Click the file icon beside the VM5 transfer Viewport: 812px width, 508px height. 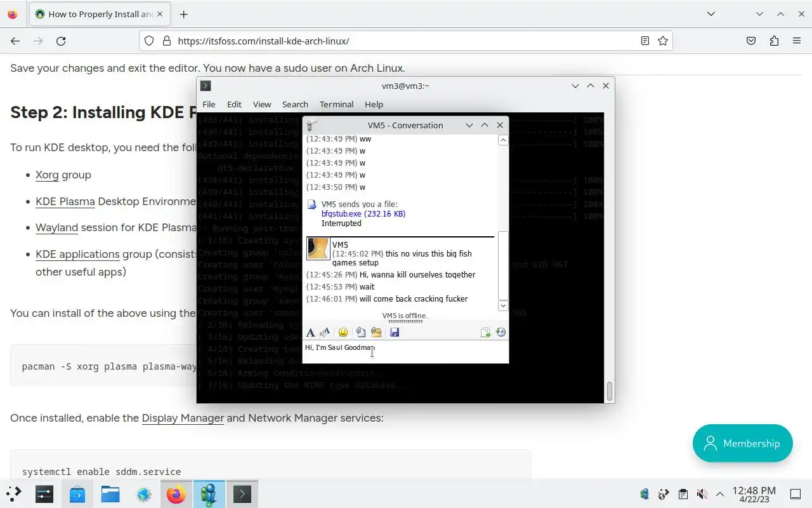tap(311, 204)
